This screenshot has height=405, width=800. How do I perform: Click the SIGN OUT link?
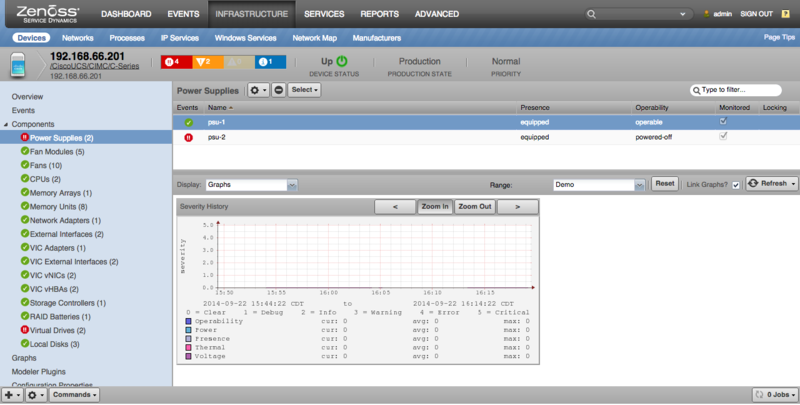click(x=757, y=14)
